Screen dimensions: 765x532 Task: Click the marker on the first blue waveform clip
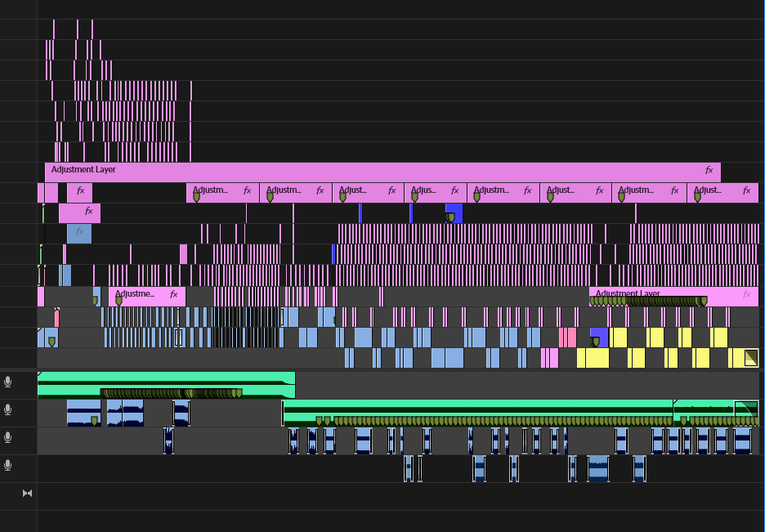[94, 421]
